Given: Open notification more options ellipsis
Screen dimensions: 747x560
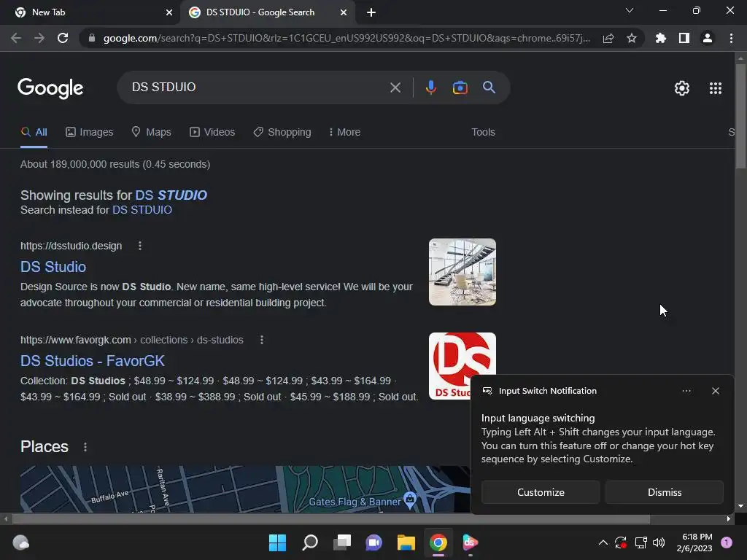Looking at the screenshot, I should pyautogui.click(x=686, y=391).
